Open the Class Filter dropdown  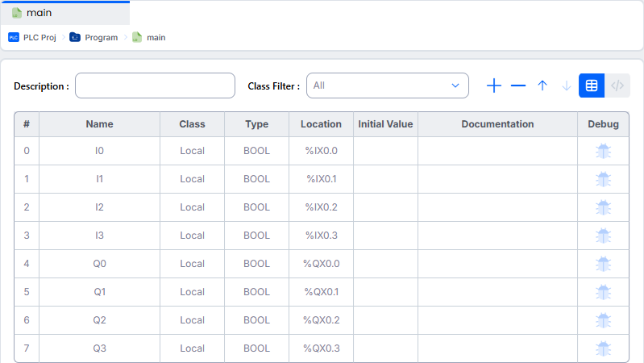pyautogui.click(x=387, y=86)
